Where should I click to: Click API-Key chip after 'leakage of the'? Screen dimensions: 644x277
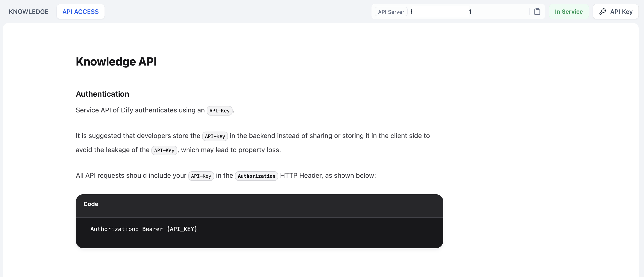click(164, 150)
